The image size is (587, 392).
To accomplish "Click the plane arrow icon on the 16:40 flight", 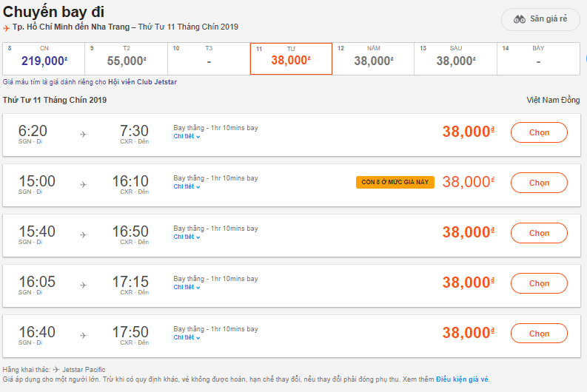I will point(83,335).
